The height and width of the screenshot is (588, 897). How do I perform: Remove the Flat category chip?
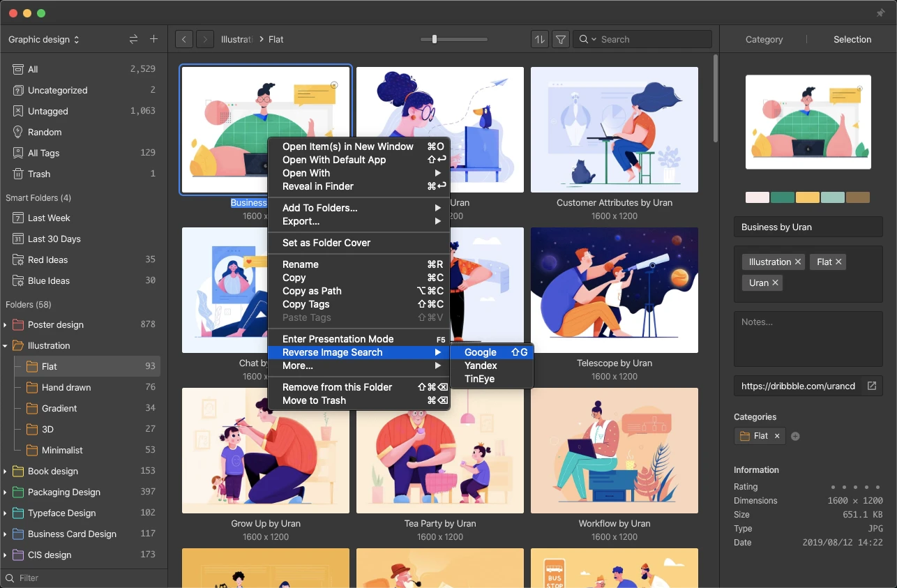click(x=777, y=436)
